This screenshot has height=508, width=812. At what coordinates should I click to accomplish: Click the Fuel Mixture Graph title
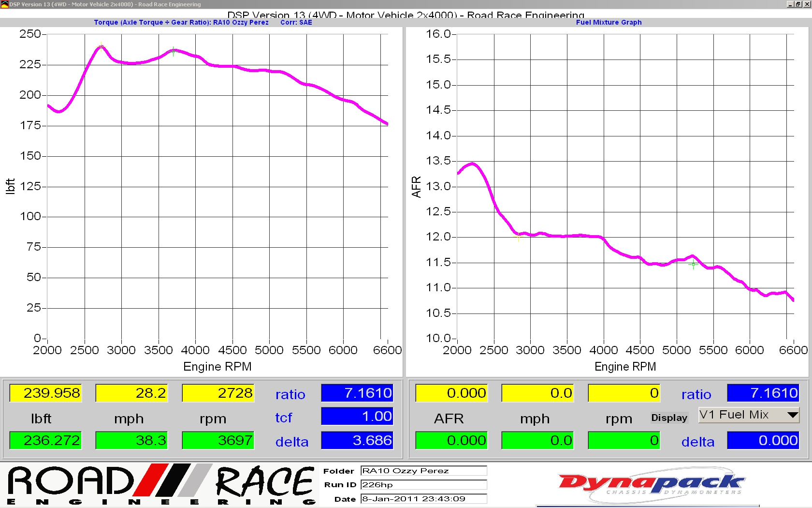pos(609,22)
